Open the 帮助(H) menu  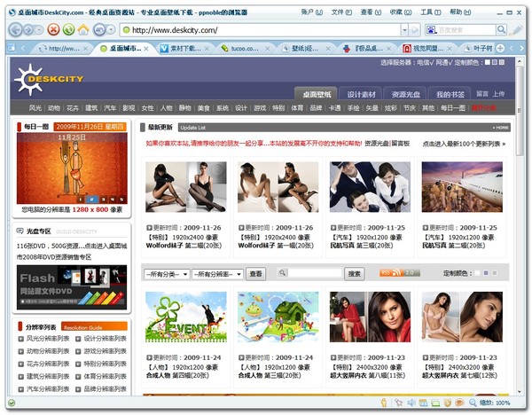point(460,12)
